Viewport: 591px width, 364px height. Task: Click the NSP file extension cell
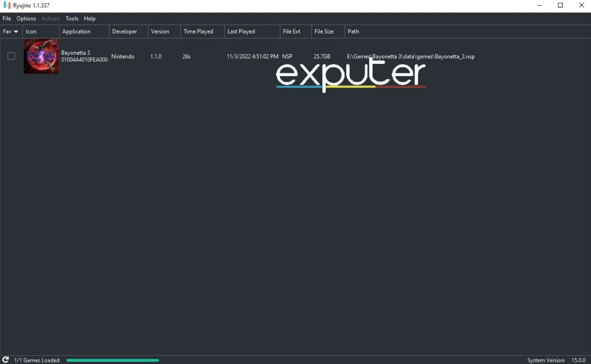click(287, 56)
